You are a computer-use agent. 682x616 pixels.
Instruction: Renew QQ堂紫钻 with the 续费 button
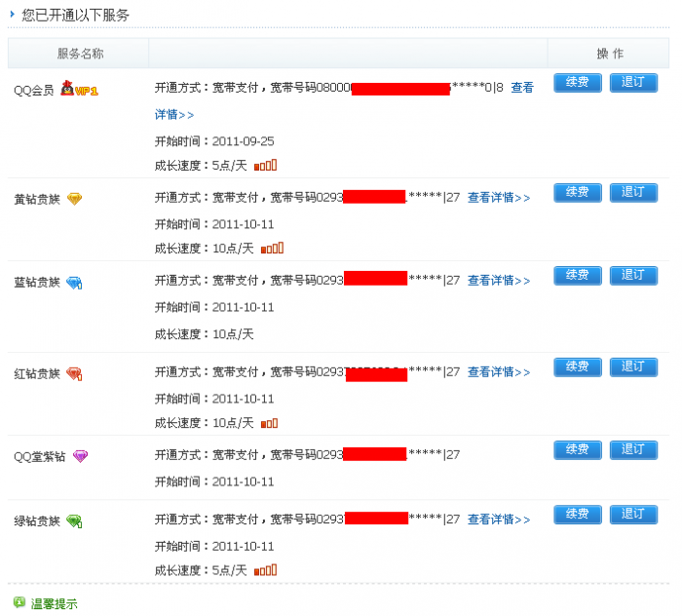click(578, 450)
